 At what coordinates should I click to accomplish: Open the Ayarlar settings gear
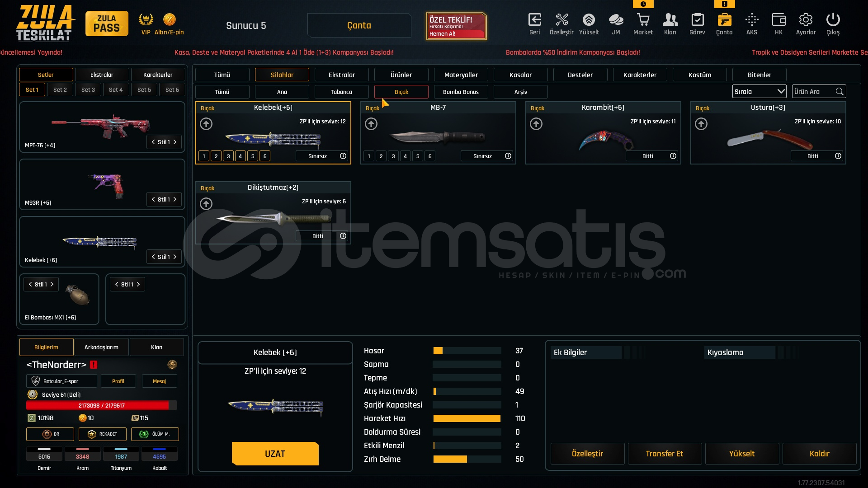click(x=806, y=20)
